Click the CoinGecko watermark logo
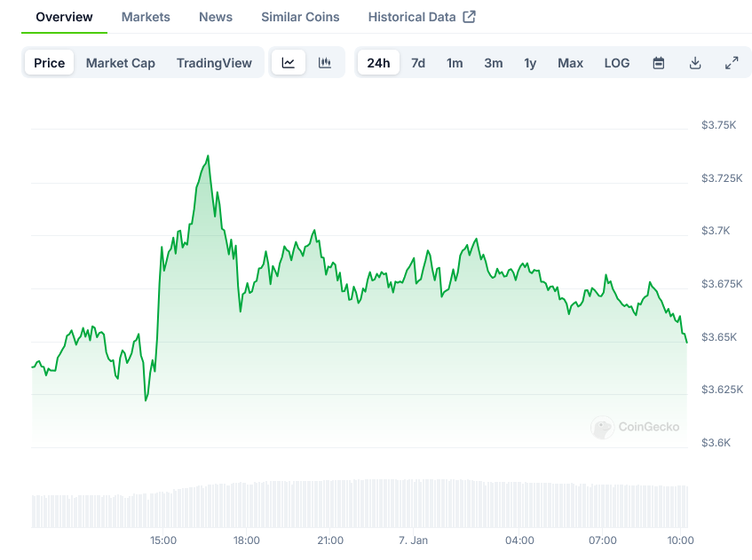 (x=603, y=428)
